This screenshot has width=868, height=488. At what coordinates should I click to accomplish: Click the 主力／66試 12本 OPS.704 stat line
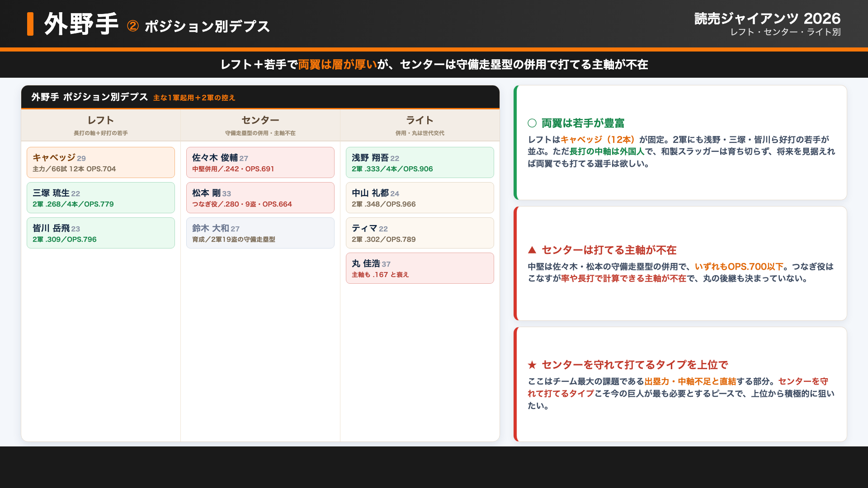(74, 169)
